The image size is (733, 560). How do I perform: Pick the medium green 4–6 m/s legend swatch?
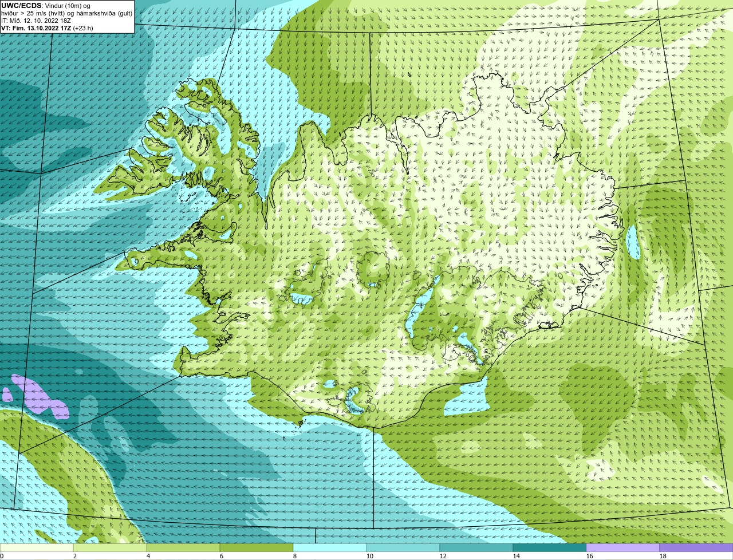tap(183, 548)
